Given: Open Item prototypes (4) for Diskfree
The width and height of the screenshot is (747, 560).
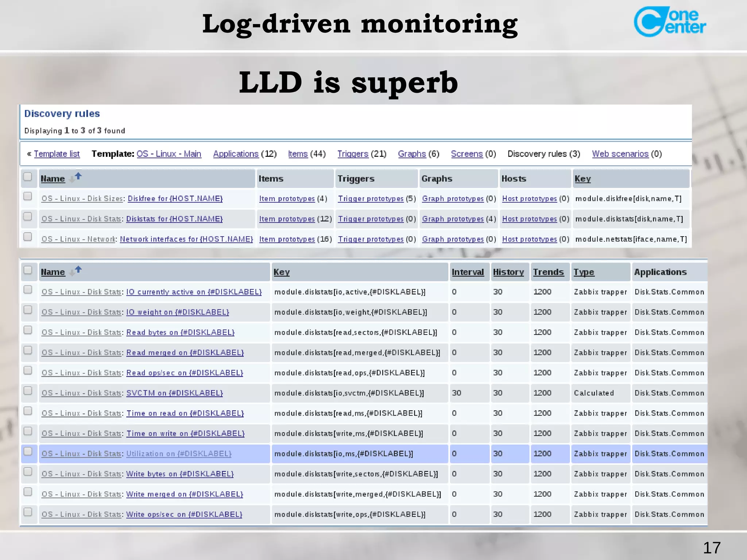Looking at the screenshot, I should click(x=287, y=199).
